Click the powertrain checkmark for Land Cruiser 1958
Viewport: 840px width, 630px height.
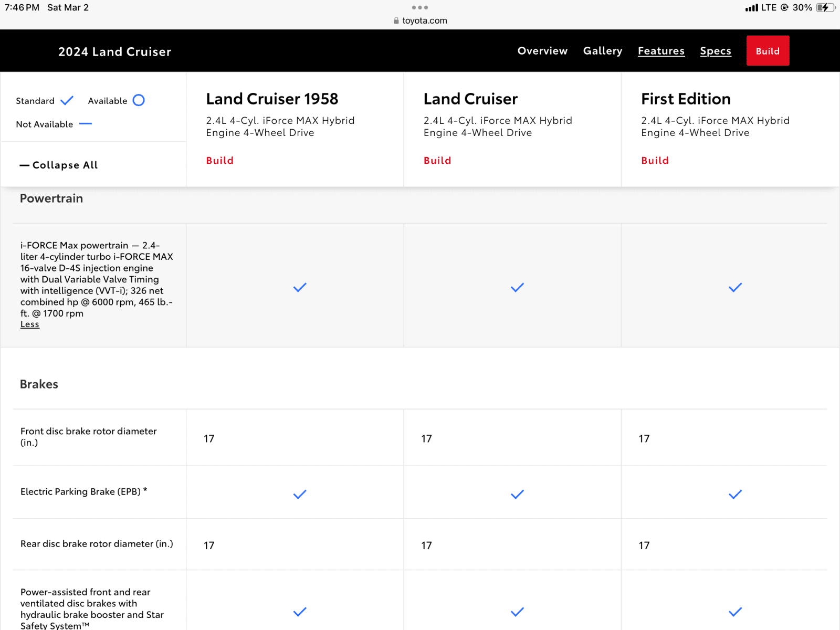tap(300, 287)
